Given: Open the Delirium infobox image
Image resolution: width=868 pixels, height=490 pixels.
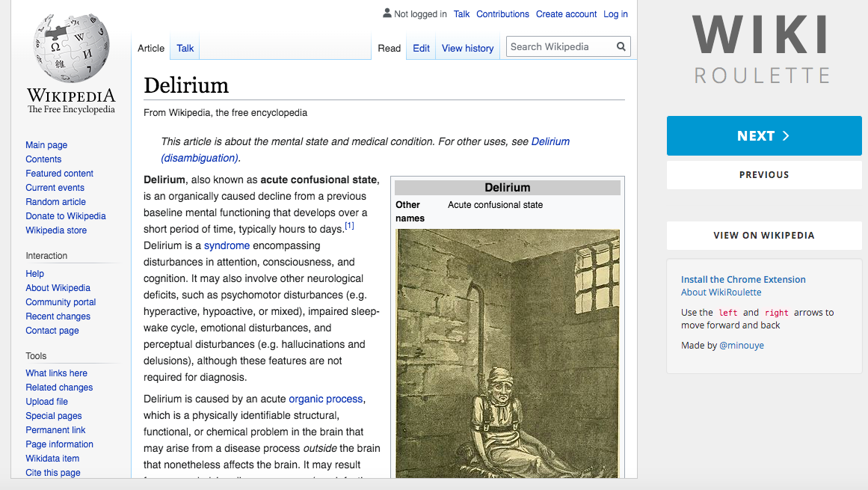Looking at the screenshot, I should pos(507,353).
